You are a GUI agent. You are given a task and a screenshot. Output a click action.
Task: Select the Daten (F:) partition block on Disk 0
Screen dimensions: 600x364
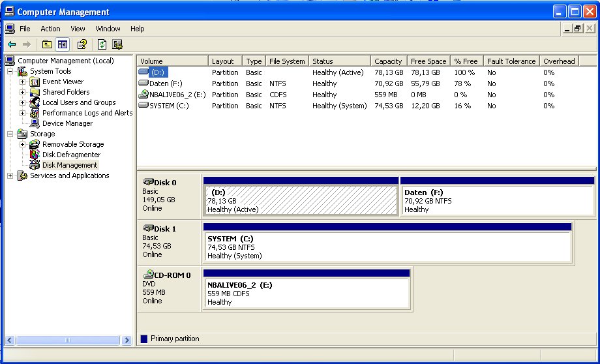tap(497, 200)
